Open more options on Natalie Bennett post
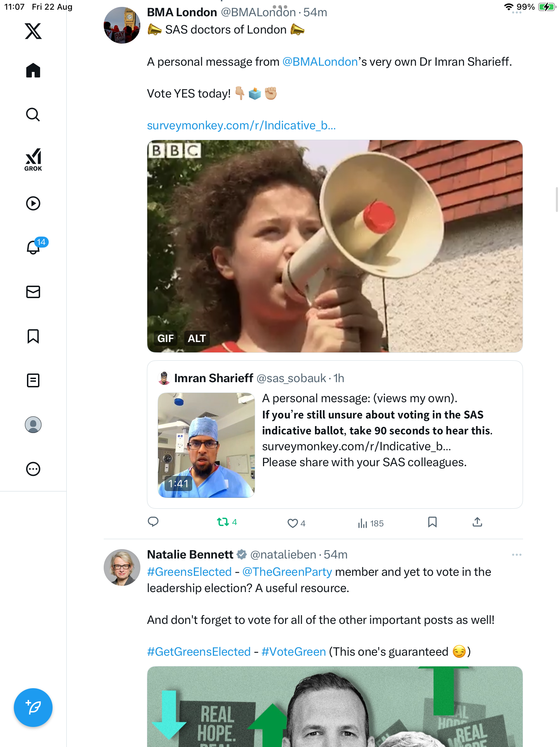The width and height of the screenshot is (560, 747). click(x=516, y=555)
